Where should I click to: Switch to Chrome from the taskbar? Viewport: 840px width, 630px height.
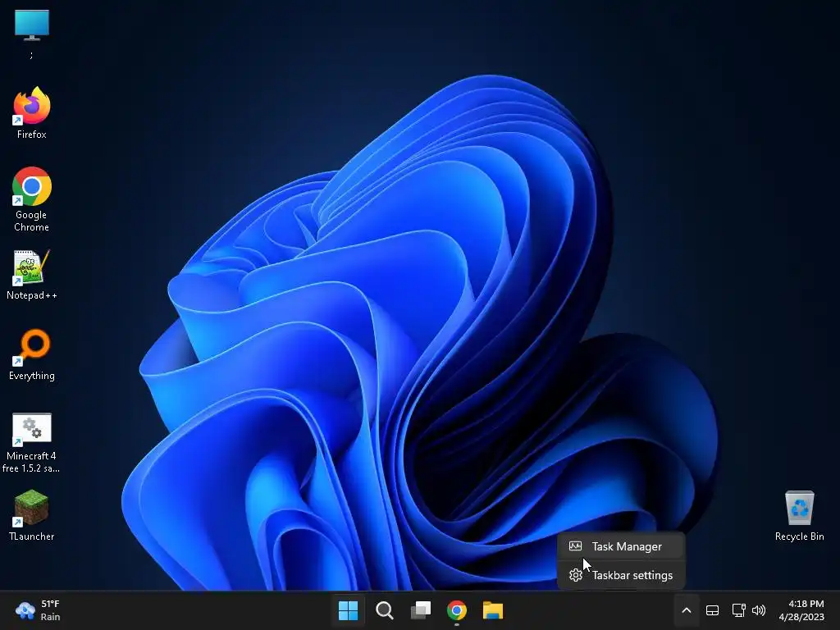pyautogui.click(x=456, y=610)
